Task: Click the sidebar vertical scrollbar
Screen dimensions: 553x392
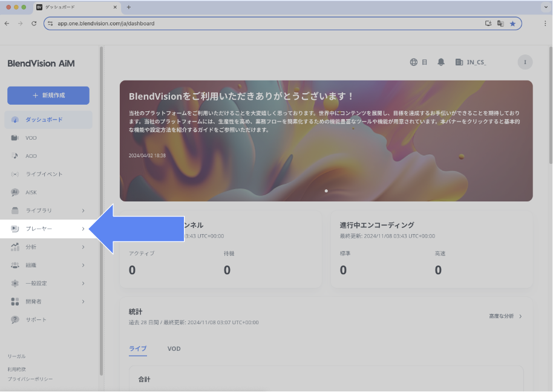Action: pos(101,211)
